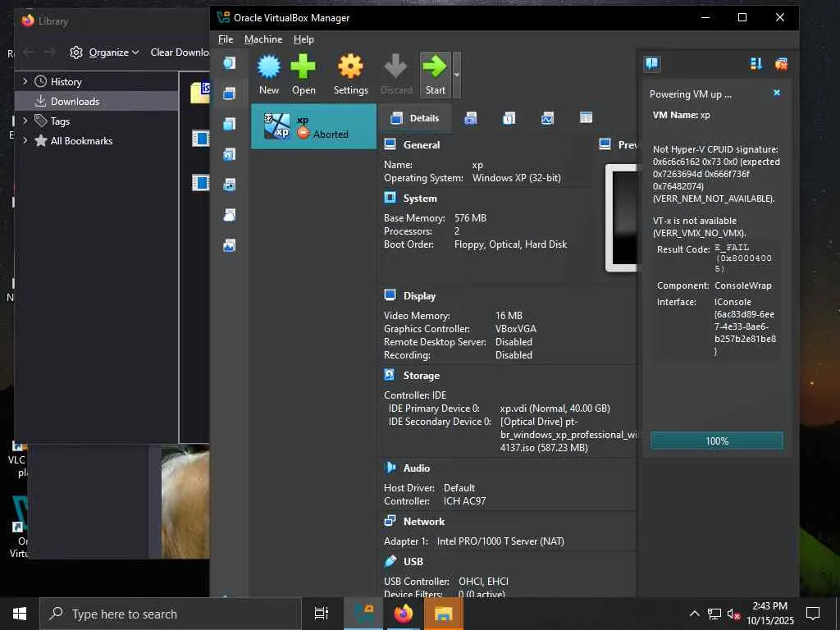The width and height of the screenshot is (840, 630).
Task: Open the Snapshots camera tab icon
Action: point(470,118)
